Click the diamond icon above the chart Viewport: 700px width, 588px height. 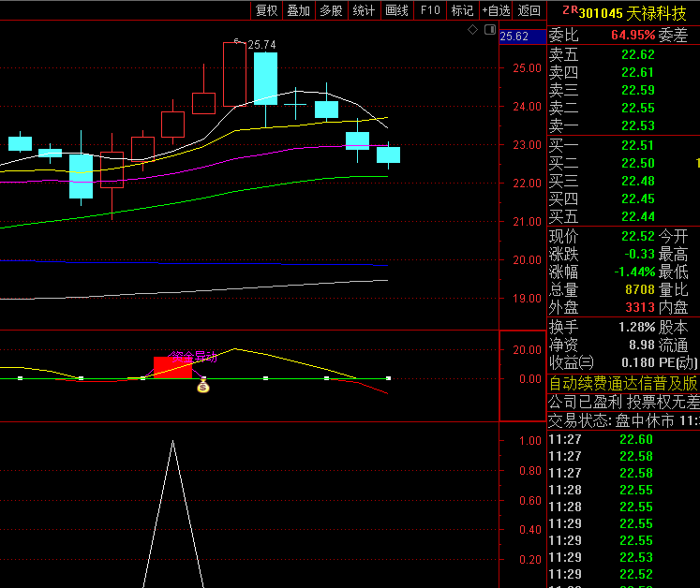tap(472, 30)
